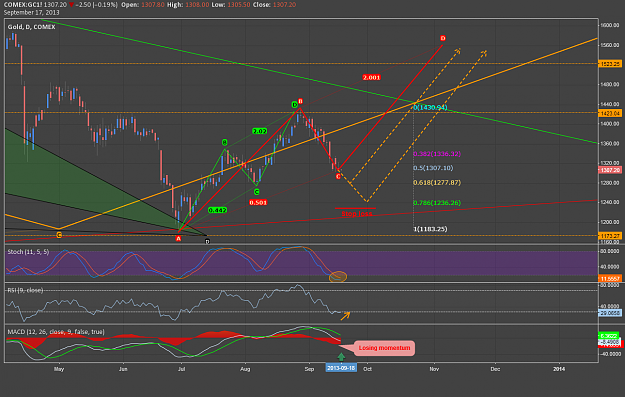
Task: Select the 0.786(1236.26) Fibonacci label
Action: click(437, 203)
